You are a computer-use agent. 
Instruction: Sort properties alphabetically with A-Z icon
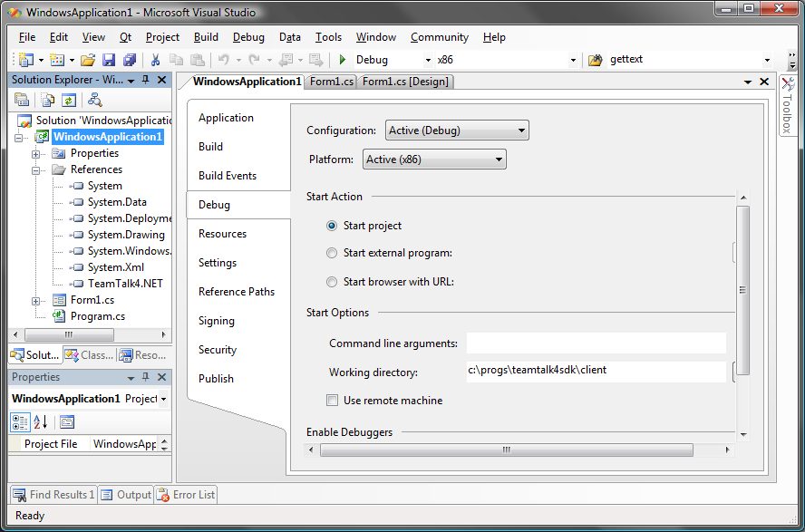pyautogui.click(x=41, y=421)
